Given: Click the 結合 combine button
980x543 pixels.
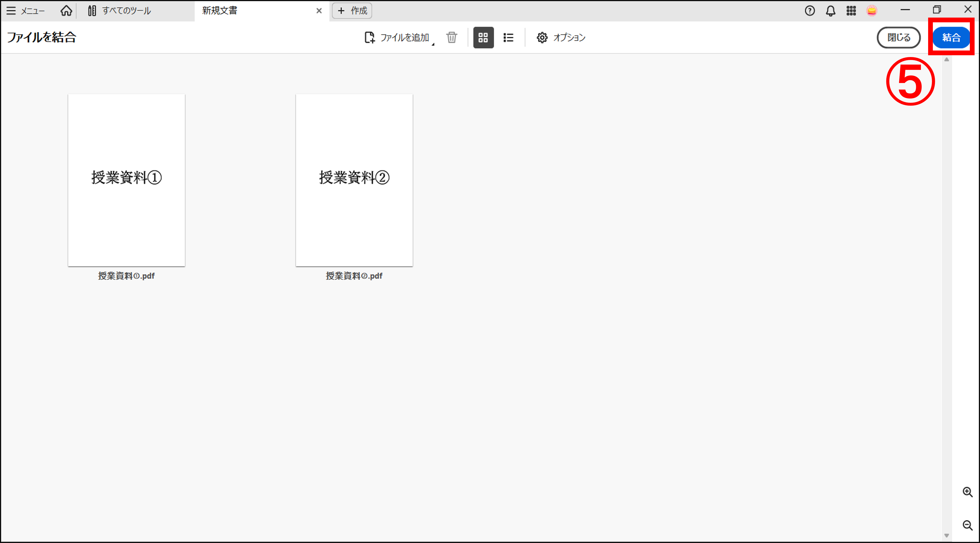Looking at the screenshot, I should pos(951,37).
